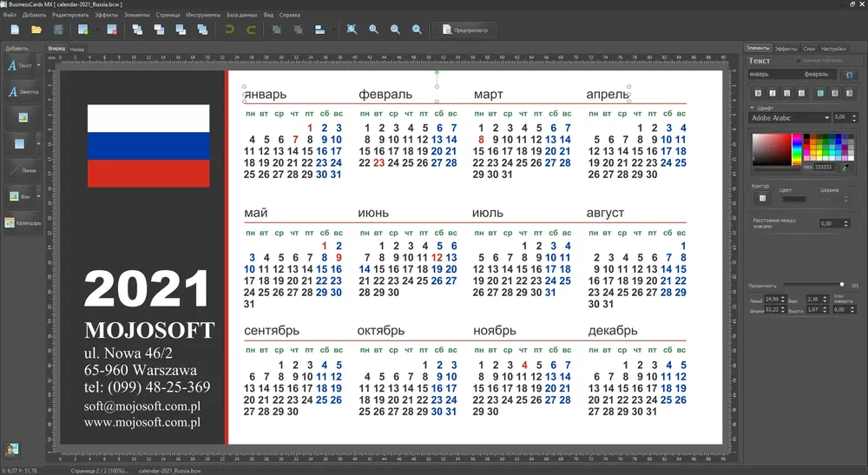Add an image with the picture tool
868x475 pixels.
[x=23, y=117]
